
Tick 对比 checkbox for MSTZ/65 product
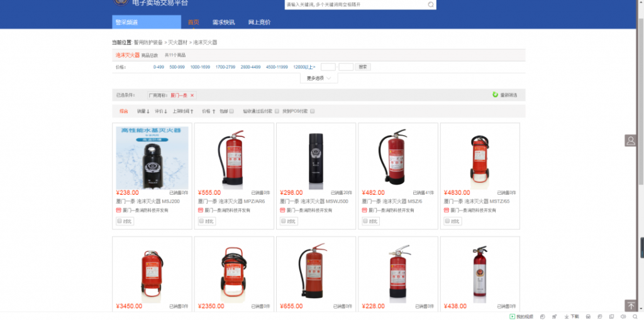coord(447,221)
